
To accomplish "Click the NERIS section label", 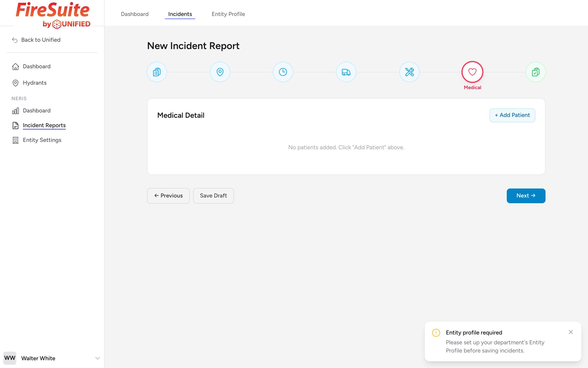I will [x=19, y=99].
